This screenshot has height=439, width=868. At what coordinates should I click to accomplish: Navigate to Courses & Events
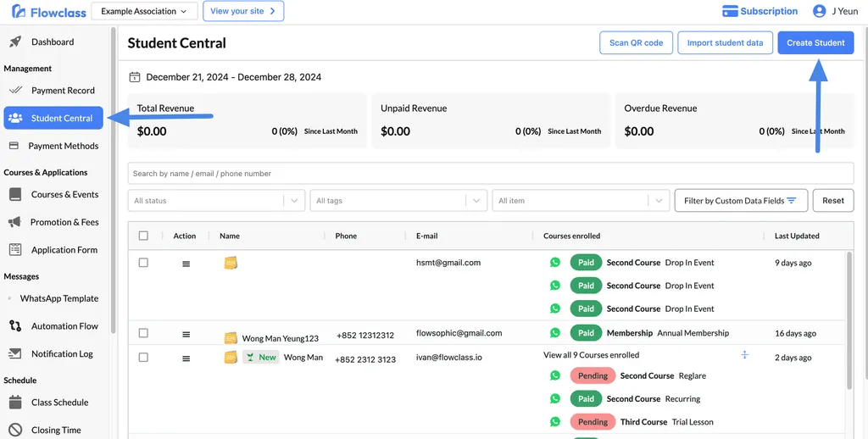pos(55,194)
